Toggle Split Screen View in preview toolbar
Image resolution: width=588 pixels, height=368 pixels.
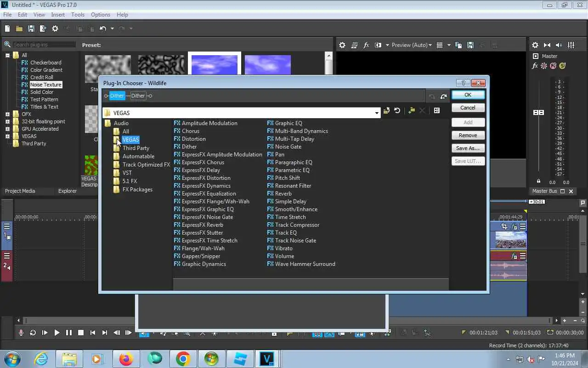pos(378,45)
